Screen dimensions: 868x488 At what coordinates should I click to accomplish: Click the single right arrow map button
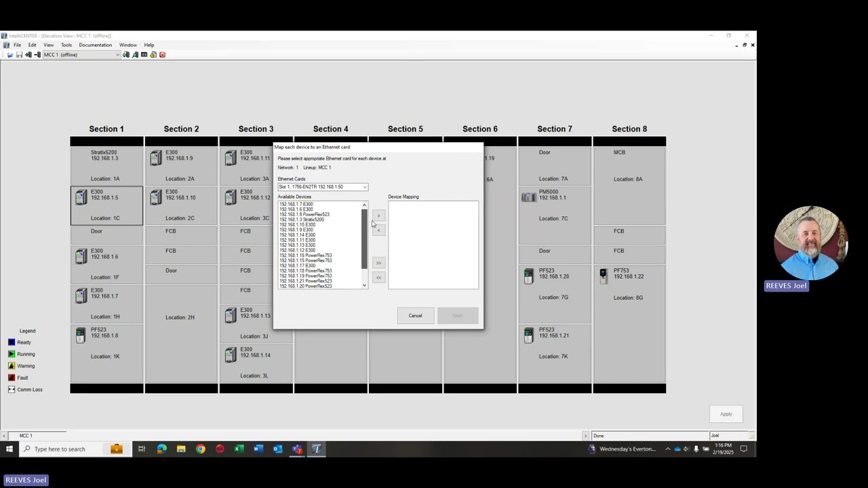click(378, 216)
